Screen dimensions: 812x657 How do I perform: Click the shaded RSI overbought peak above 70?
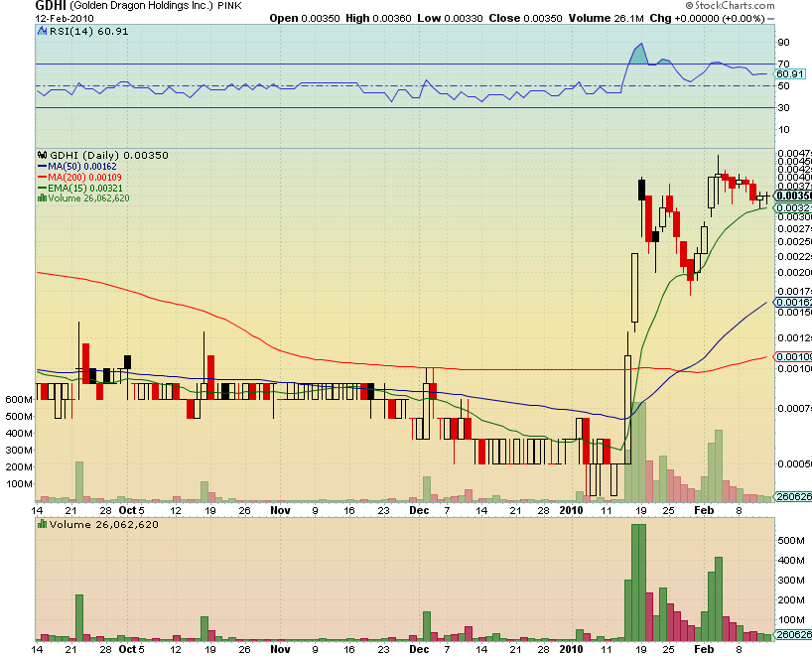click(640, 55)
